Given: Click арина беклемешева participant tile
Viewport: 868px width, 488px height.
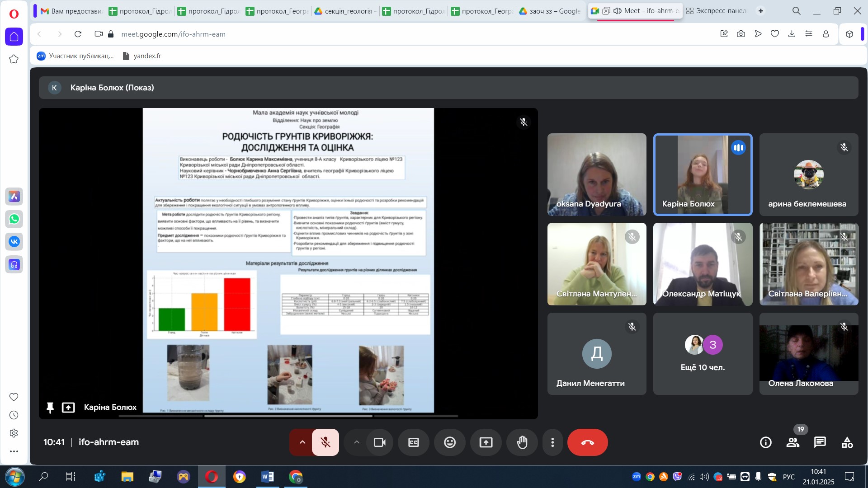Looking at the screenshot, I should (809, 174).
